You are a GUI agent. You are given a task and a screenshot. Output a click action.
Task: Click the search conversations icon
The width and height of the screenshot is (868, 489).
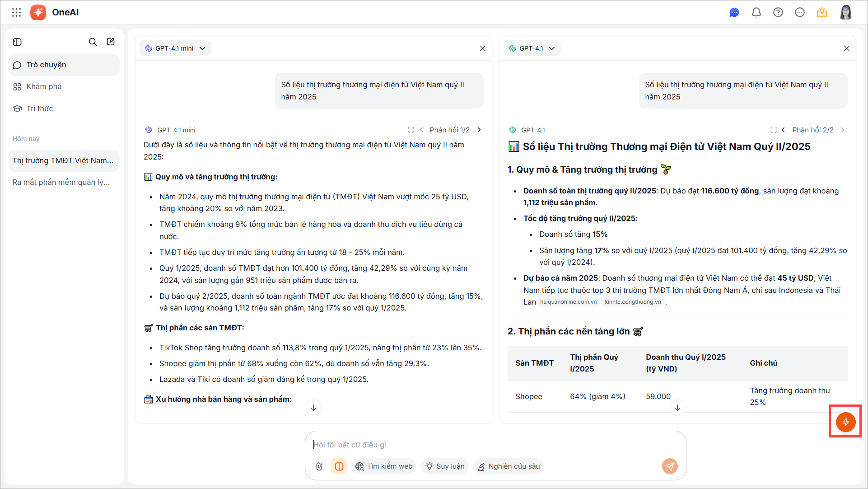(93, 42)
